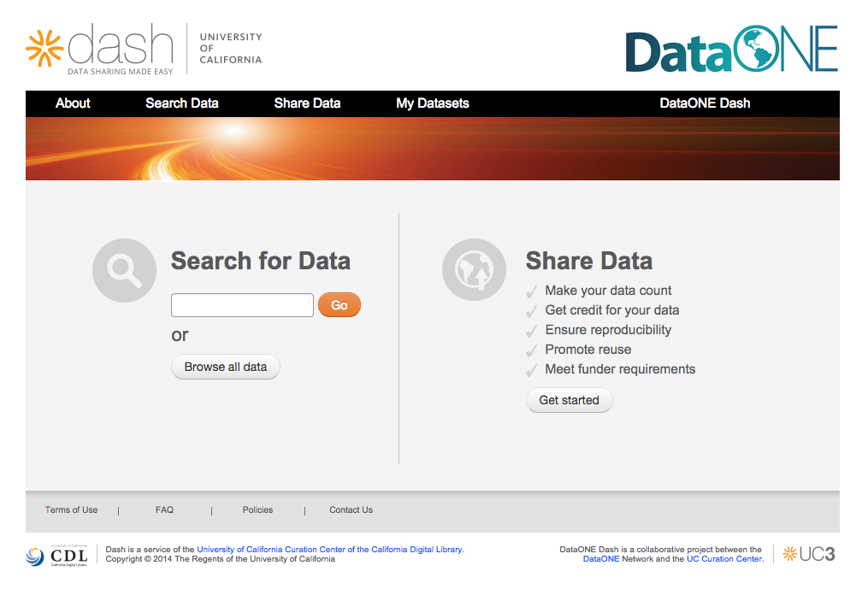Click 'Ensure reproducibility' text

coord(608,330)
